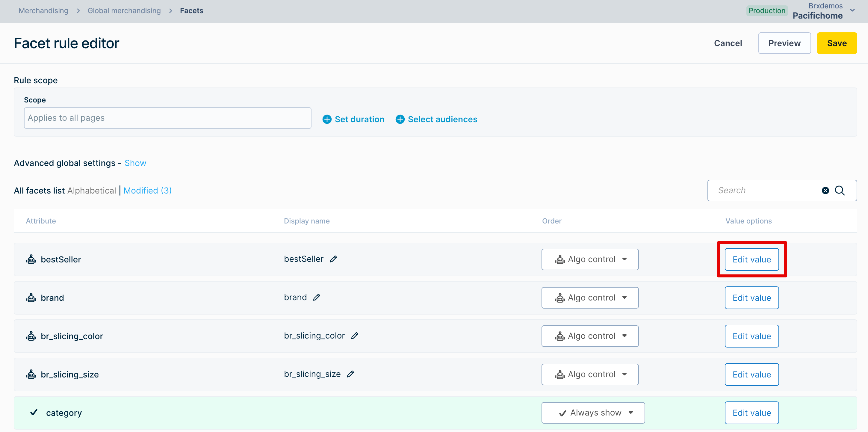Click Set duration link
This screenshot has height=432, width=868.
[359, 119]
